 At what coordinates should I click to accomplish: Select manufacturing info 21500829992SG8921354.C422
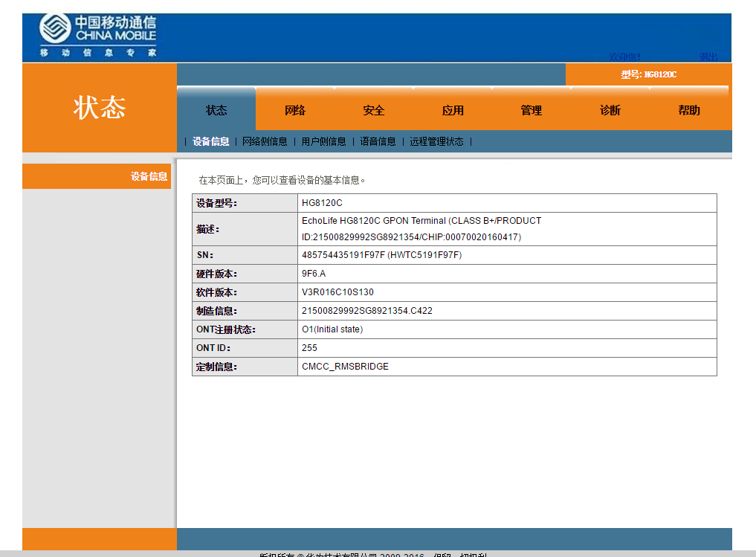(x=367, y=311)
